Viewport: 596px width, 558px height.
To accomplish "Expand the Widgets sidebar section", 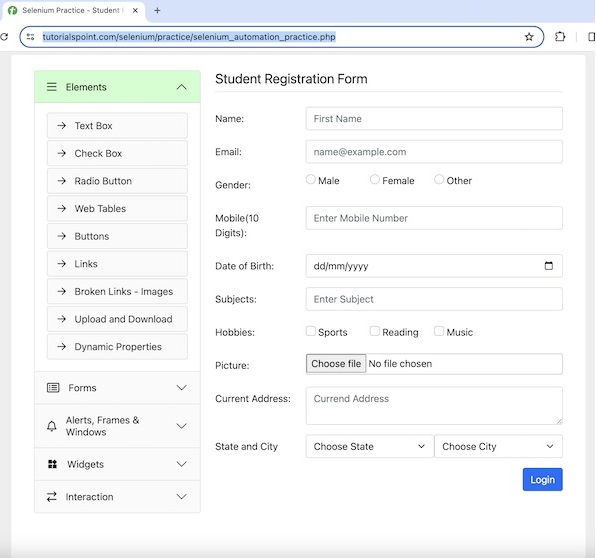I will pyautogui.click(x=117, y=464).
